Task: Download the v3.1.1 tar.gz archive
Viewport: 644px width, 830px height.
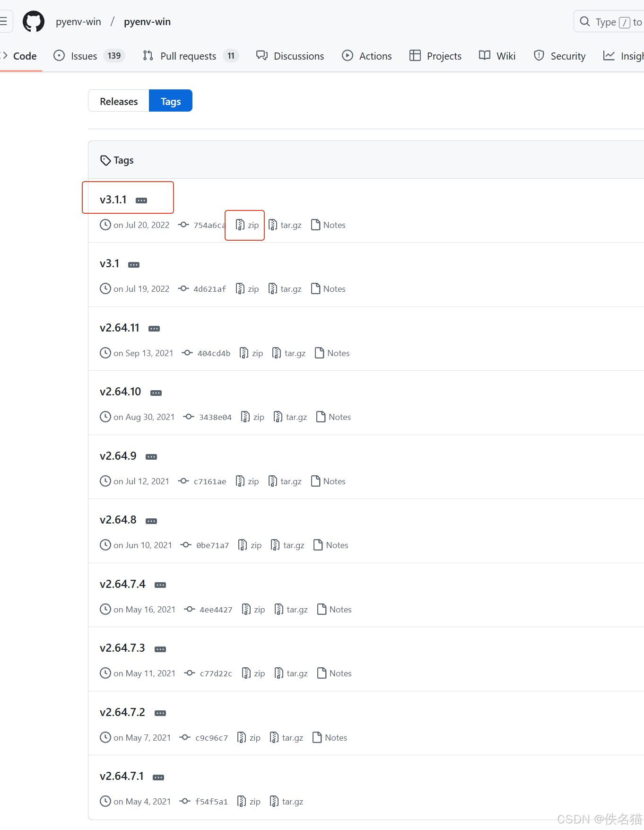Action: pos(285,225)
